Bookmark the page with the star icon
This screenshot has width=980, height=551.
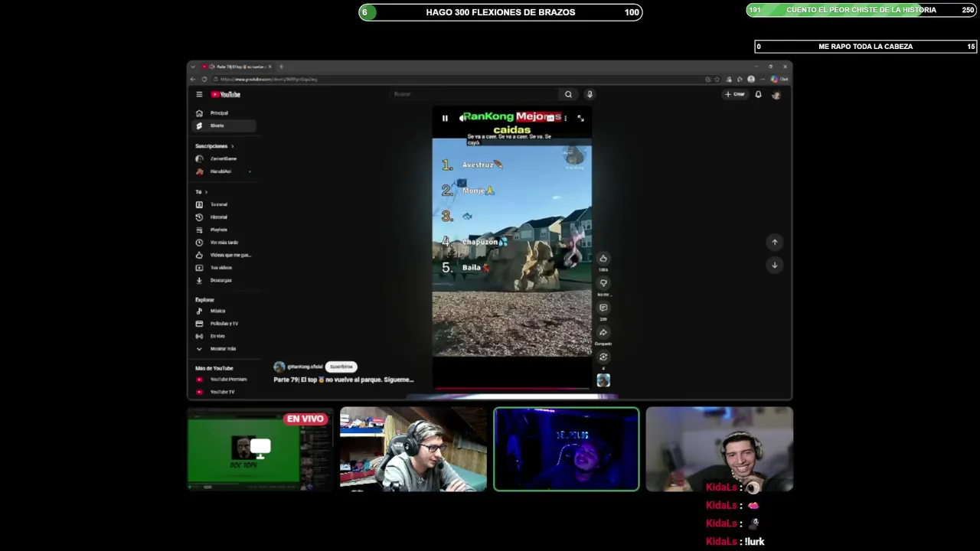[x=717, y=79]
